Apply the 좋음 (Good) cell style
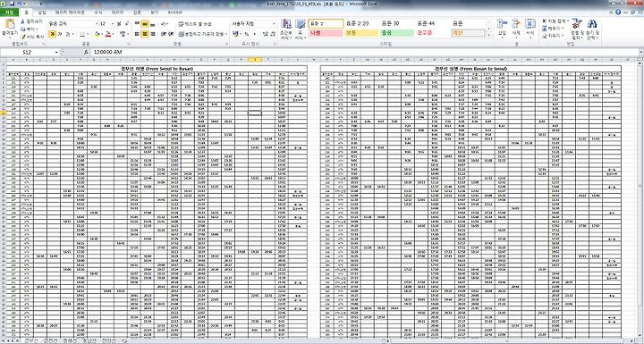Image resolution: width=644 pixels, height=344 pixels. point(397,33)
